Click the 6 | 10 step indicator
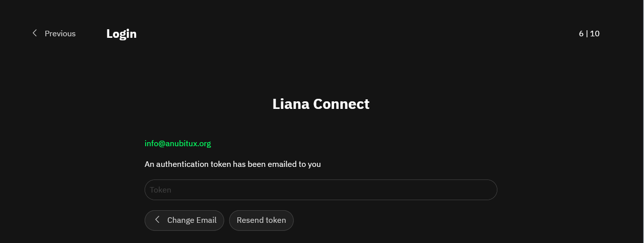The height and width of the screenshot is (243, 644). tap(589, 34)
